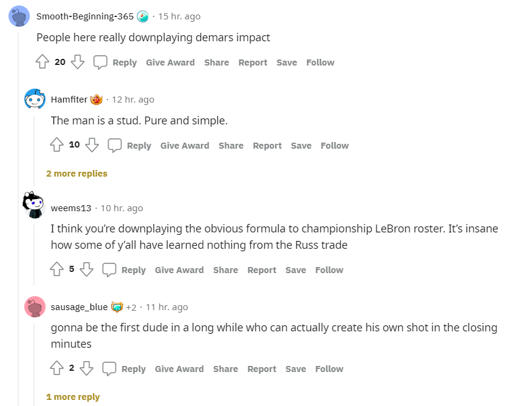Click Hamfiter's avatar image
The width and height of the screenshot is (532, 406).
click(x=35, y=99)
